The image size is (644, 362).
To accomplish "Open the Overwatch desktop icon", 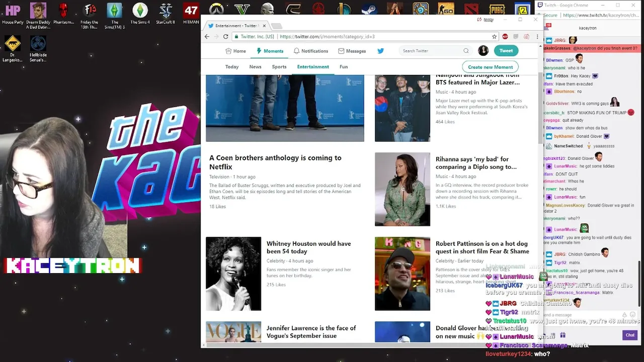I will click(216, 9).
